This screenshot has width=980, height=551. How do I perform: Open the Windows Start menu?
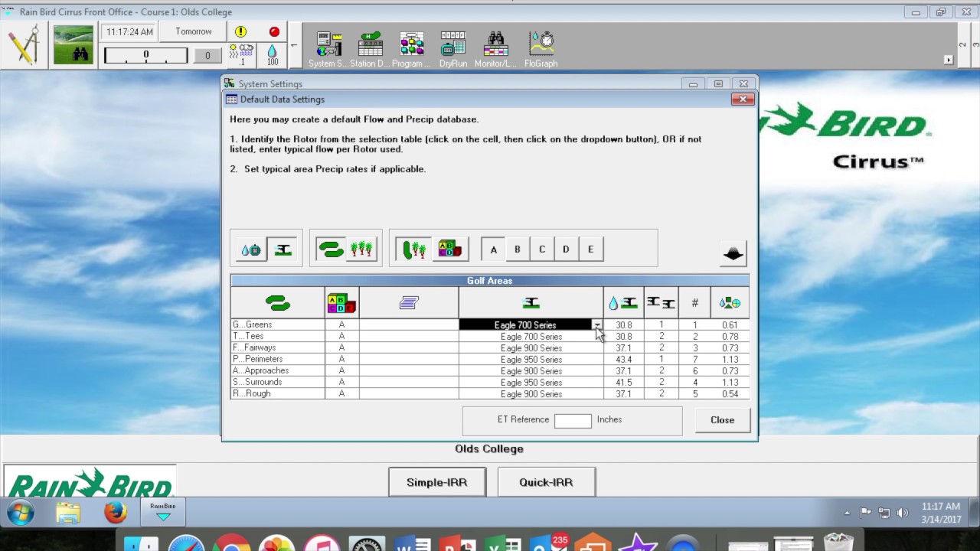coord(21,512)
